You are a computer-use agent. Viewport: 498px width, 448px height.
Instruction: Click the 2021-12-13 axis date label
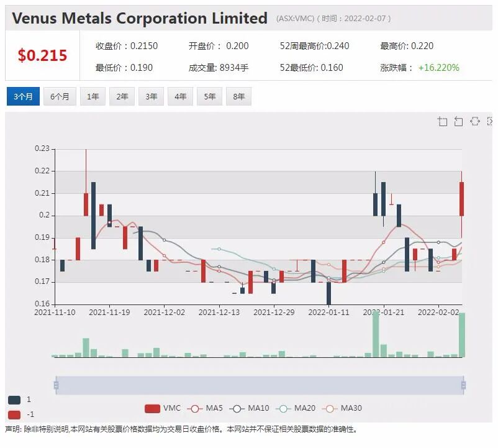pyautogui.click(x=219, y=313)
